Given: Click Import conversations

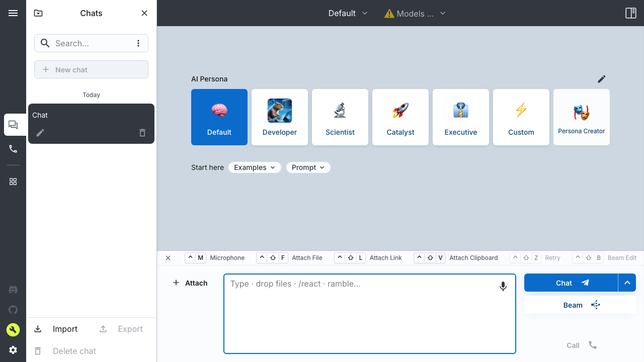Looking at the screenshot, I should pos(56,329).
